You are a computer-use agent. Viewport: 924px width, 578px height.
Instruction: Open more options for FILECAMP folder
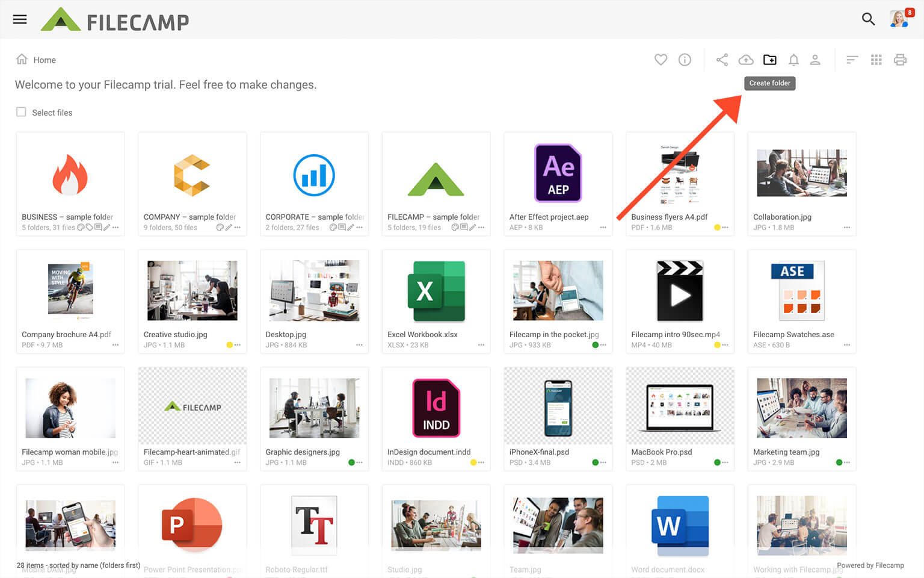481,228
